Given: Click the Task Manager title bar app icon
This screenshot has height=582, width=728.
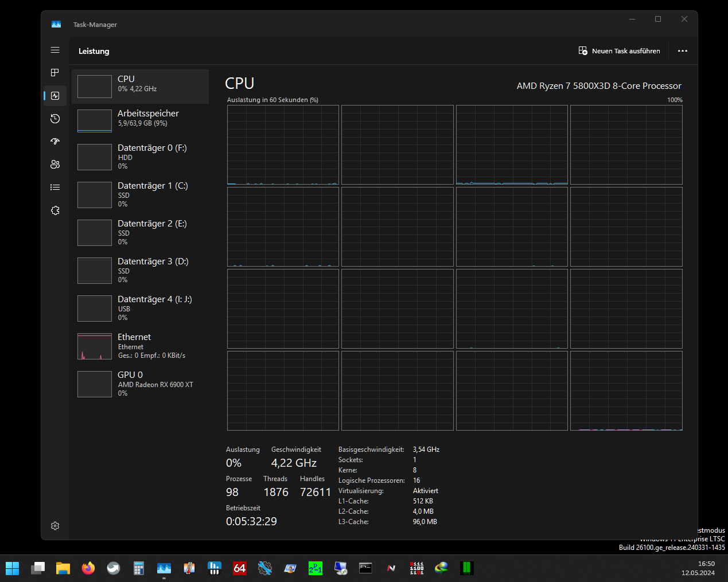Looking at the screenshot, I should (56, 24).
